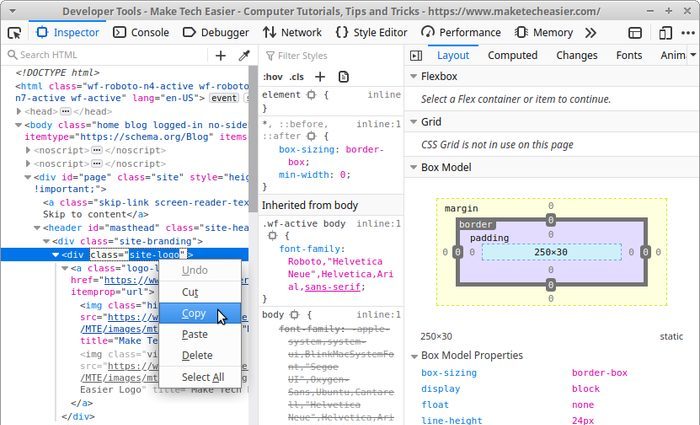Collapse the body element node
This screenshot has height=425, width=700.
pyautogui.click(x=19, y=125)
